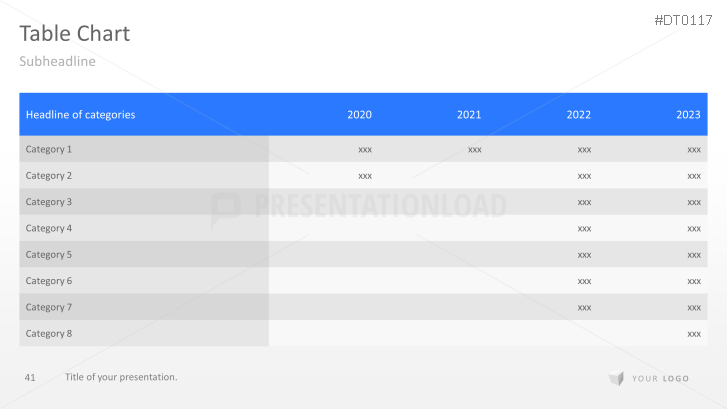Click the Category 5 row label
This screenshot has height=409, width=727.
pos(49,255)
